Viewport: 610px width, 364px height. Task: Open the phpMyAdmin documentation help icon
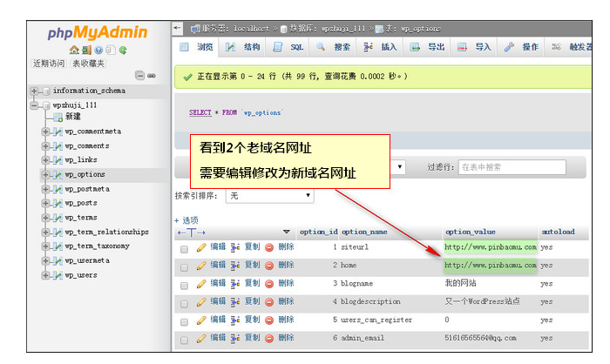click(x=98, y=50)
